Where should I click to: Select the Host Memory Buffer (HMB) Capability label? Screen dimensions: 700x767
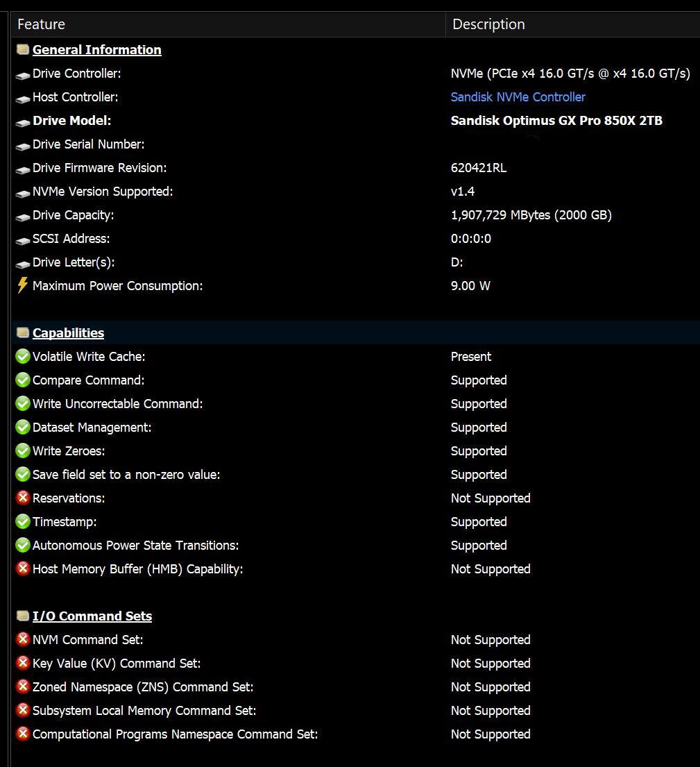(x=138, y=569)
